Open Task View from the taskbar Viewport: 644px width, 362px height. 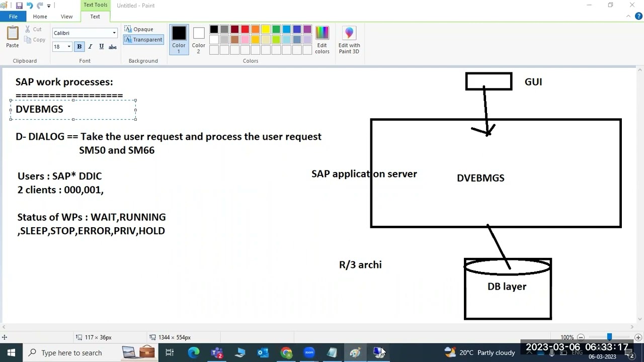(170, 352)
